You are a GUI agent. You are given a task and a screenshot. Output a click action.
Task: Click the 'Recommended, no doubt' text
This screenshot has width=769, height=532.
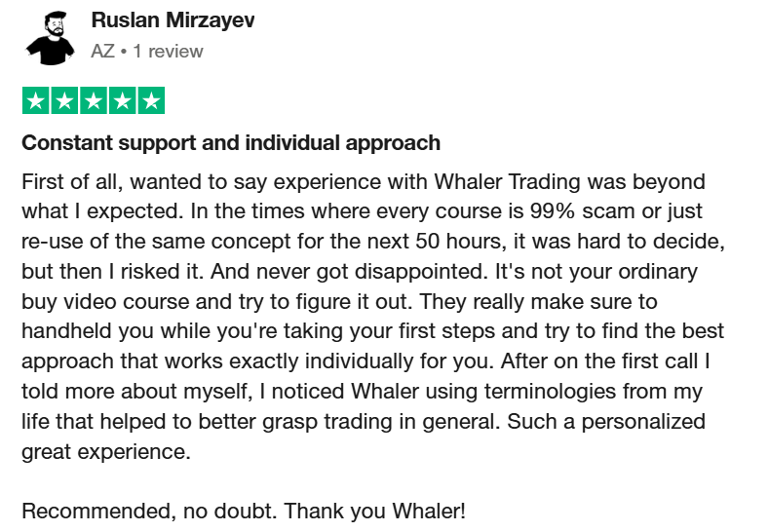pos(147,511)
